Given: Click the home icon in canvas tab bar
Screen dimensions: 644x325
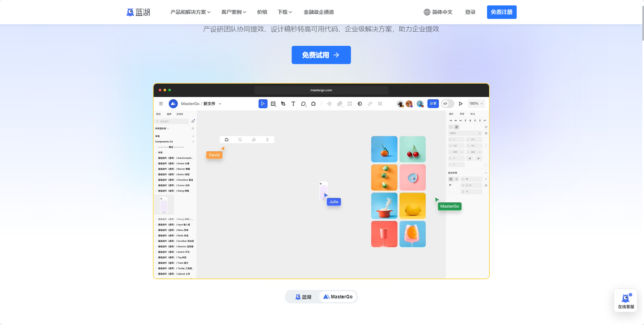Looking at the screenshot, I should 227,140.
